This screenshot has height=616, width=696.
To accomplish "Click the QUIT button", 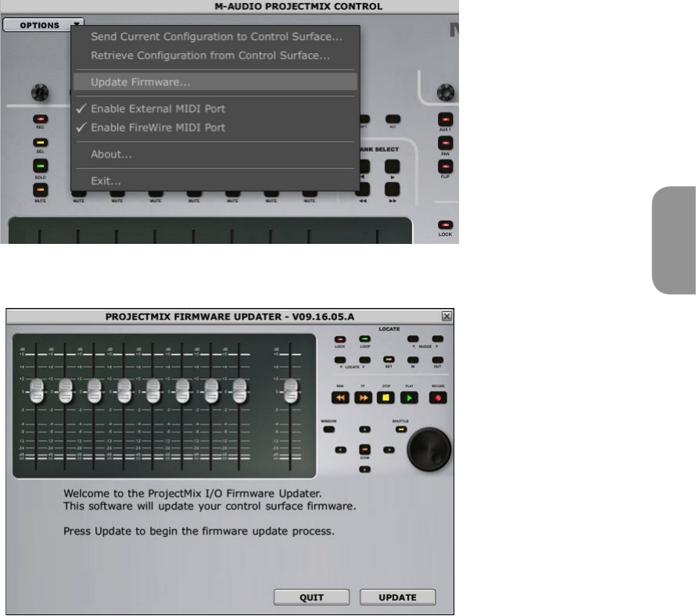I will pyautogui.click(x=312, y=597).
